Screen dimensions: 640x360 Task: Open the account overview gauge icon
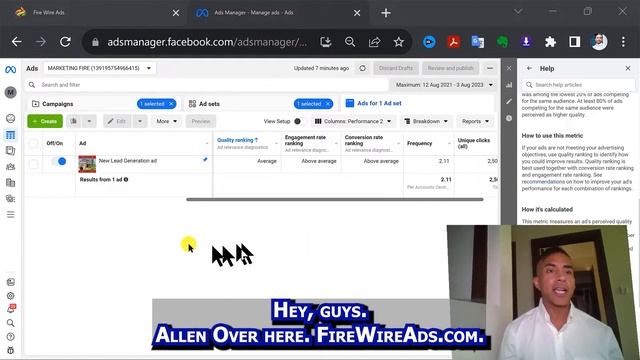(x=11, y=118)
